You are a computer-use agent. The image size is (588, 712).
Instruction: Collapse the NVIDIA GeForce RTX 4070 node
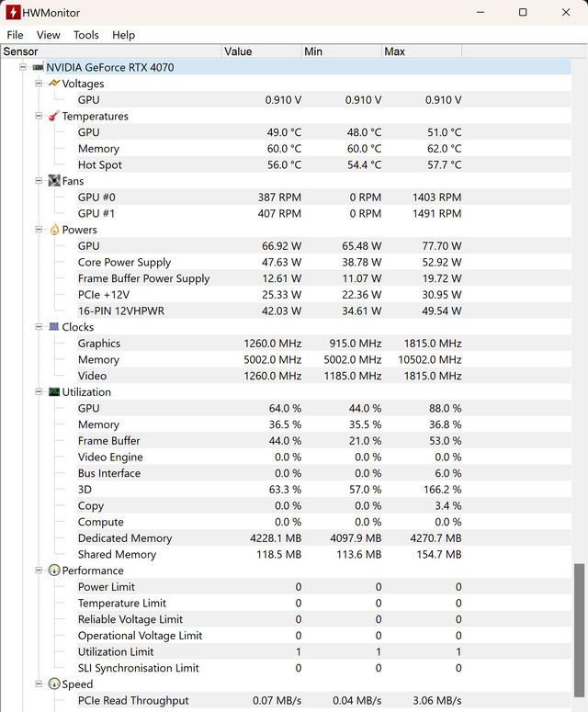click(23, 67)
